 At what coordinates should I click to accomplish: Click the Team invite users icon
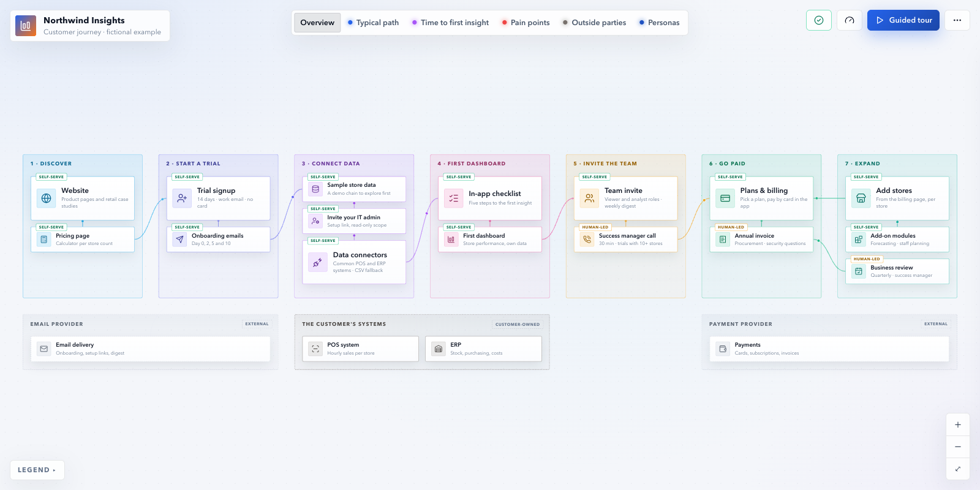tap(589, 198)
